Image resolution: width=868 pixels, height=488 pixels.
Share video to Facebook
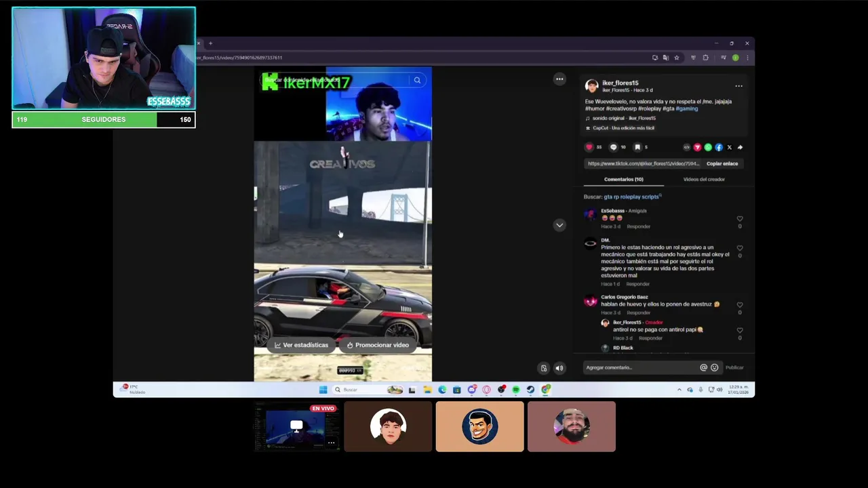[x=719, y=147]
